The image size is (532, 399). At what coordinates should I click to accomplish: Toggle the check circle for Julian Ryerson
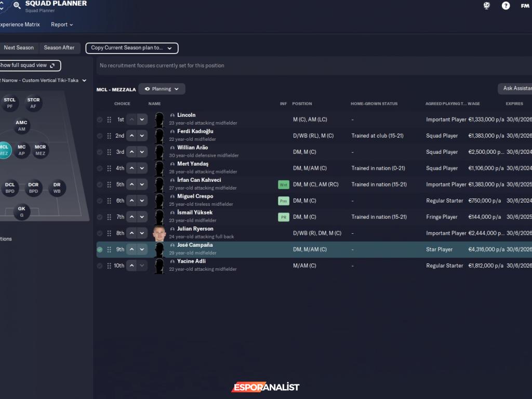pos(100,233)
